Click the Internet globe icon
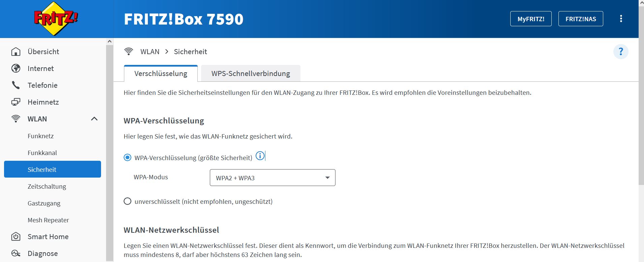The image size is (644, 262). 16,68
